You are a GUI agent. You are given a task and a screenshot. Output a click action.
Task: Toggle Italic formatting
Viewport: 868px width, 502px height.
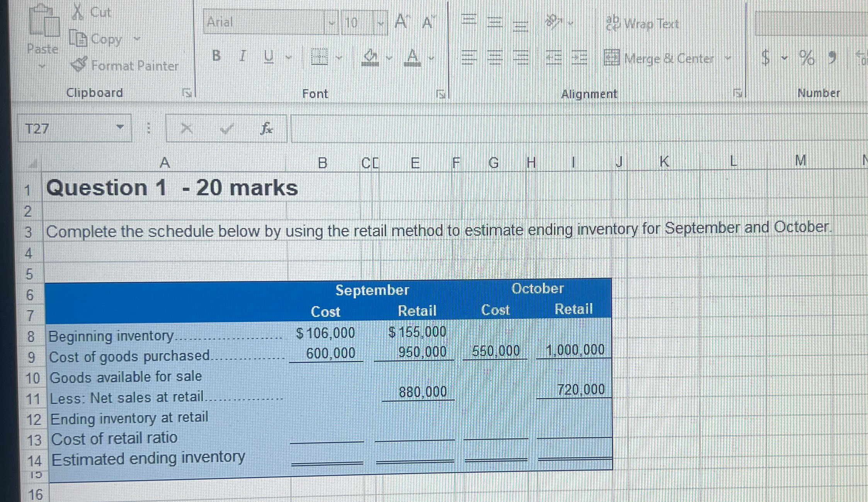point(242,56)
